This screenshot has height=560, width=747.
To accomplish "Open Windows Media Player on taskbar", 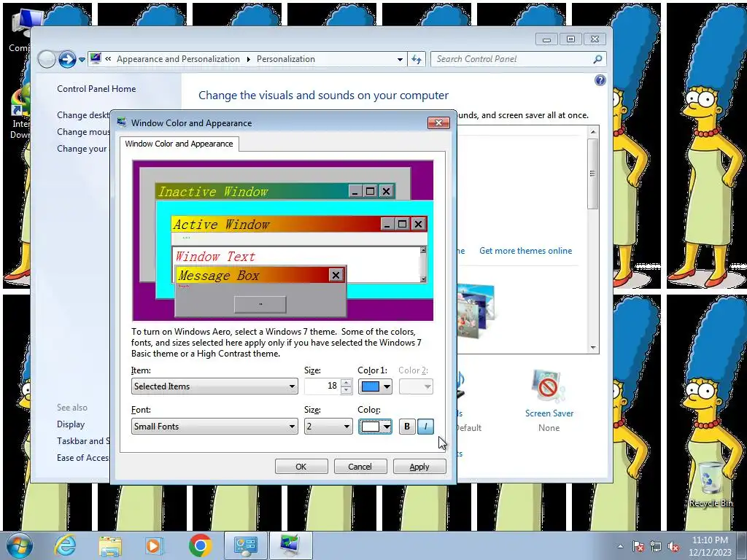I will tap(154, 545).
